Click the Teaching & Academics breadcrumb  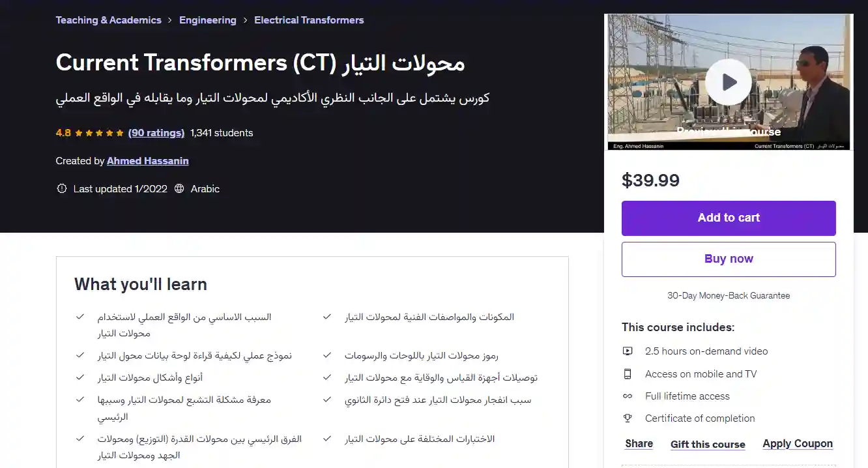[108, 20]
